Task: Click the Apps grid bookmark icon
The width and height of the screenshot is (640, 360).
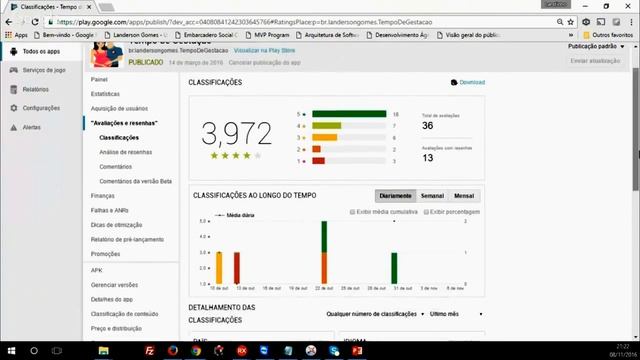Action: 8,35
